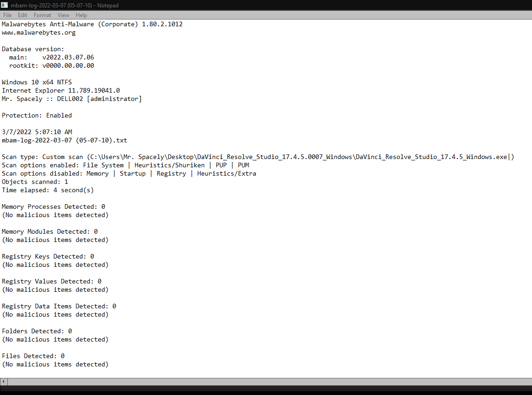Click the 'Scan type: Custom scan' line
The width and height of the screenshot is (532, 395).
[258, 157]
